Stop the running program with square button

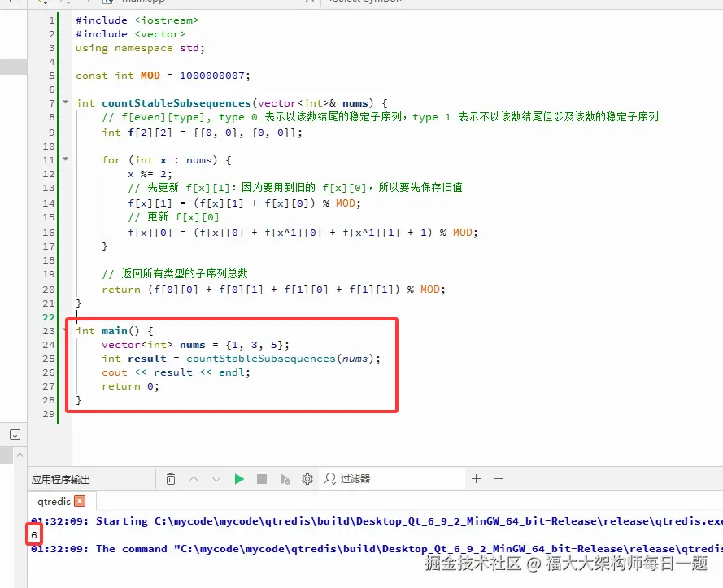(261, 479)
